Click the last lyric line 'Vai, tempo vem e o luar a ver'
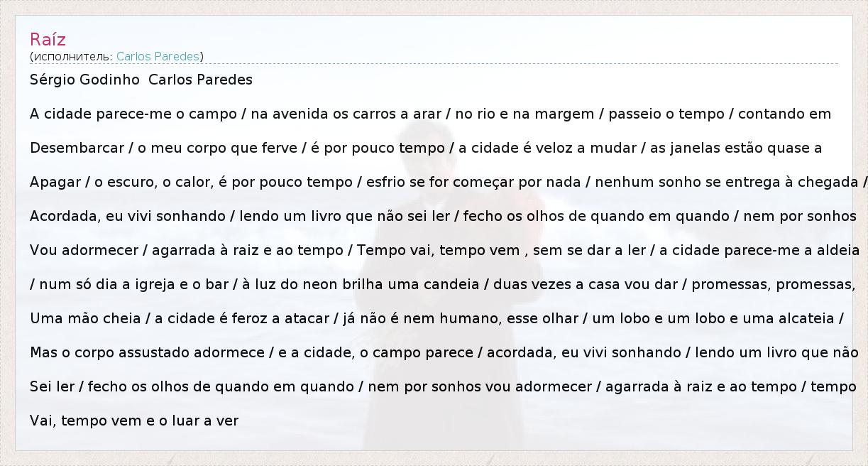868x466 pixels. tap(134, 421)
